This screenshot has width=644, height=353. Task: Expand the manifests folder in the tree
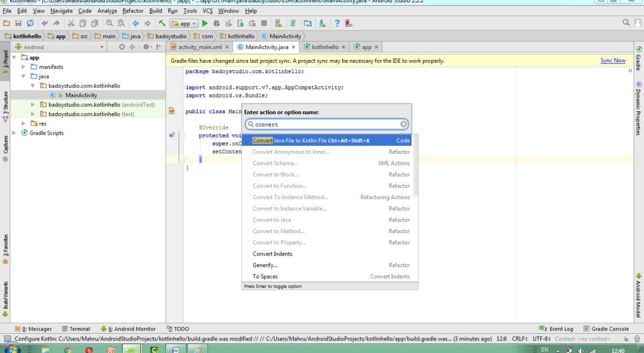24,67
